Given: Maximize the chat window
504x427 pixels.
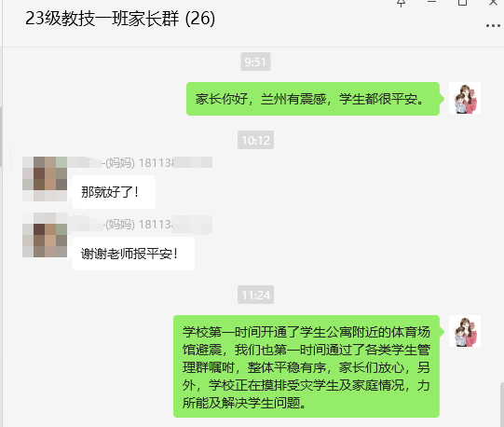Looking at the screenshot, I should click(x=462, y=3).
